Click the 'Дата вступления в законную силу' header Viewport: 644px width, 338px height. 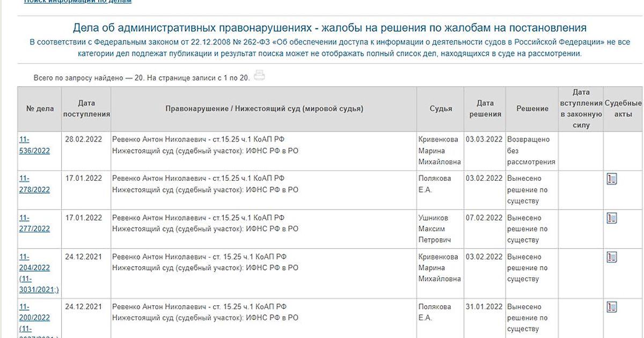coord(581,108)
